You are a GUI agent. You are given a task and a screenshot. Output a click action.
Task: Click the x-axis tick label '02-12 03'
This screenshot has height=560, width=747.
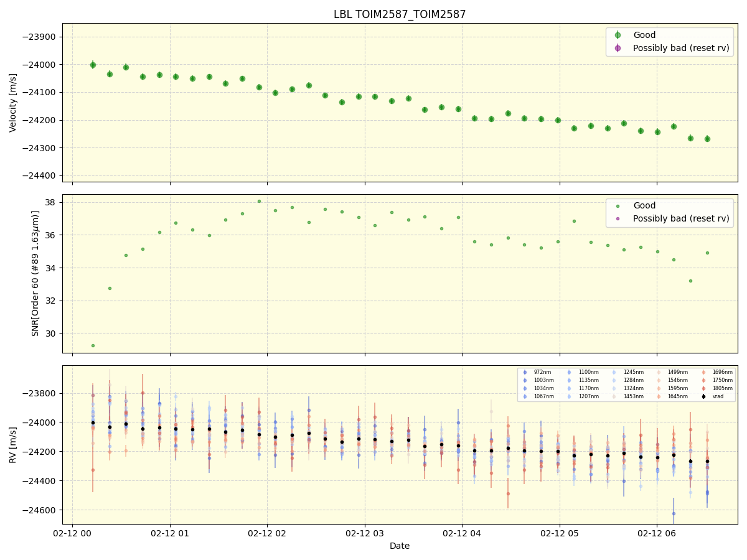(365, 533)
